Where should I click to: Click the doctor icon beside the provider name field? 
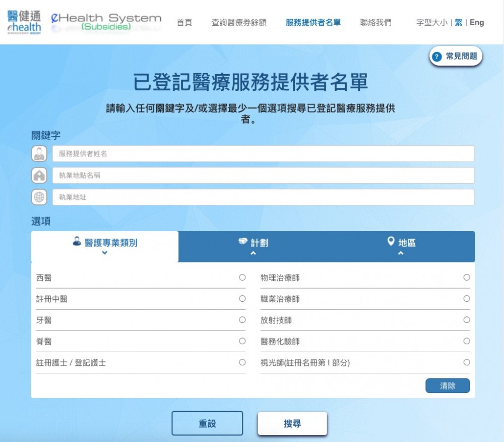click(39, 154)
